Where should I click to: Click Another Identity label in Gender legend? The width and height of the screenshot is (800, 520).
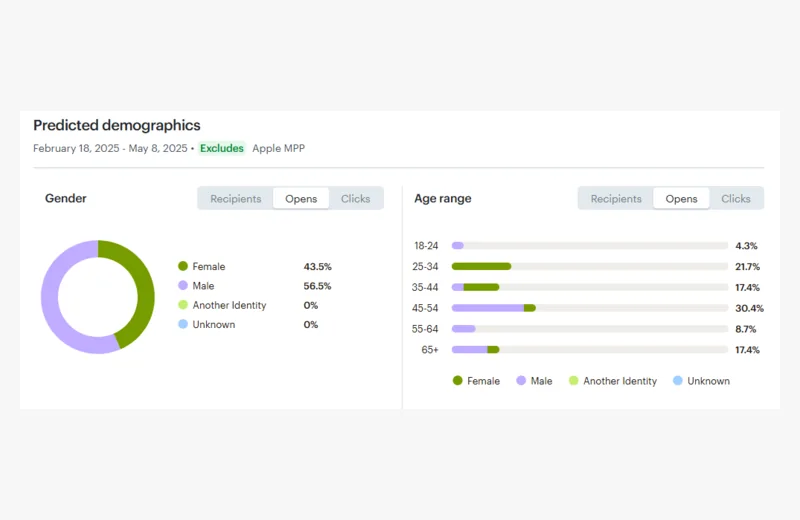[229, 305]
